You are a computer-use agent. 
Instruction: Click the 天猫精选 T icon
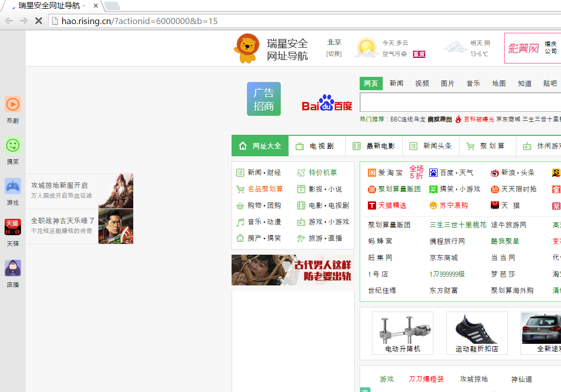click(372, 205)
